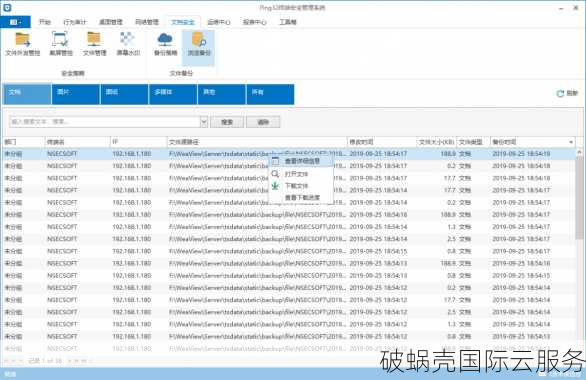
Task: Choose view download progress (查看下载进度) in the menu
Action: coord(302,197)
